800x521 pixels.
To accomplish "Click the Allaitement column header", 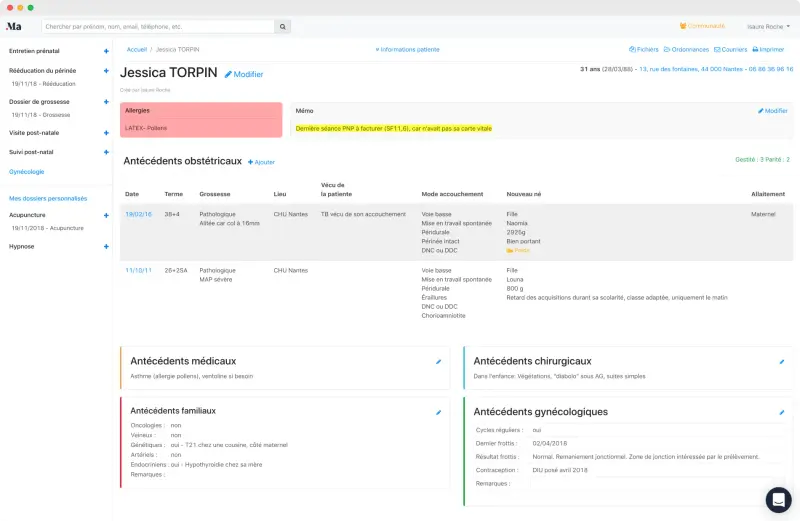I will point(768,194).
